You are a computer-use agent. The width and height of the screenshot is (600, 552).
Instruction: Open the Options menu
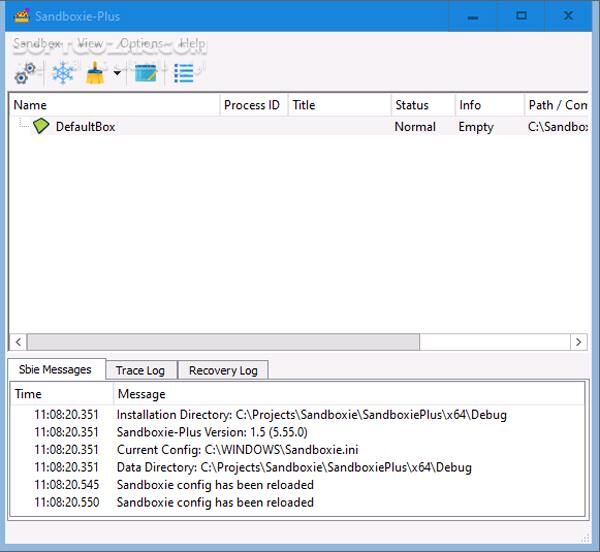point(141,44)
